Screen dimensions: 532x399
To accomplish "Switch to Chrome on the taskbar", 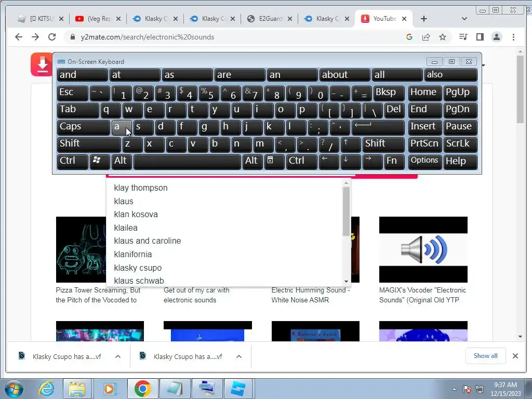I will tap(142, 389).
